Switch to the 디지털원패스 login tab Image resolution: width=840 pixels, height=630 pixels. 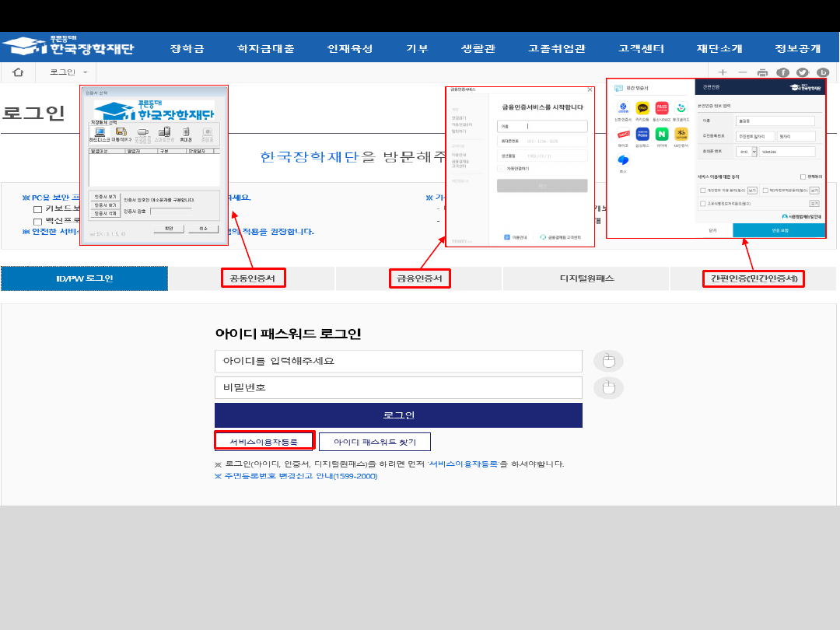586,278
